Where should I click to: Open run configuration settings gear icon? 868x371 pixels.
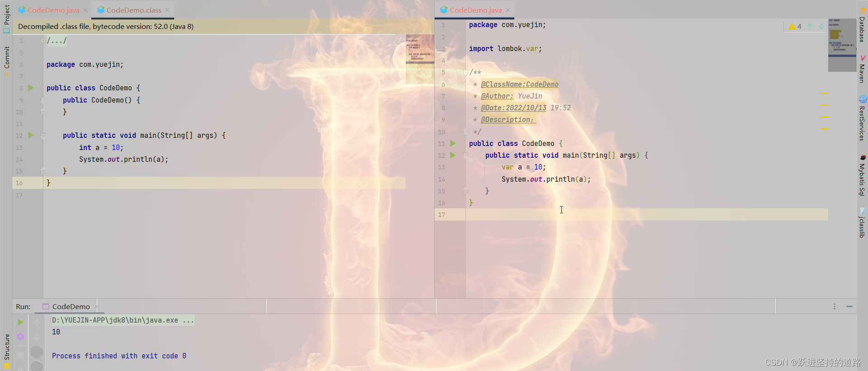tap(20, 337)
